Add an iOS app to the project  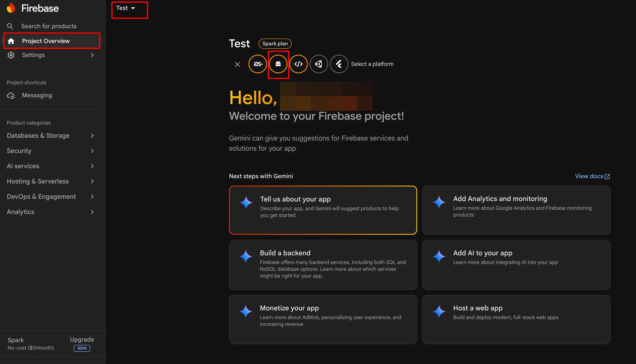click(x=258, y=64)
